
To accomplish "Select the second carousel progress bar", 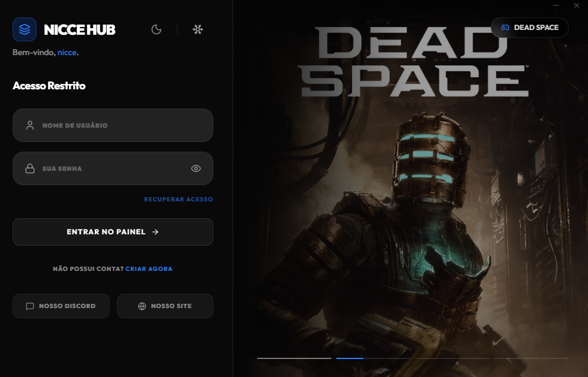I will point(373,358).
